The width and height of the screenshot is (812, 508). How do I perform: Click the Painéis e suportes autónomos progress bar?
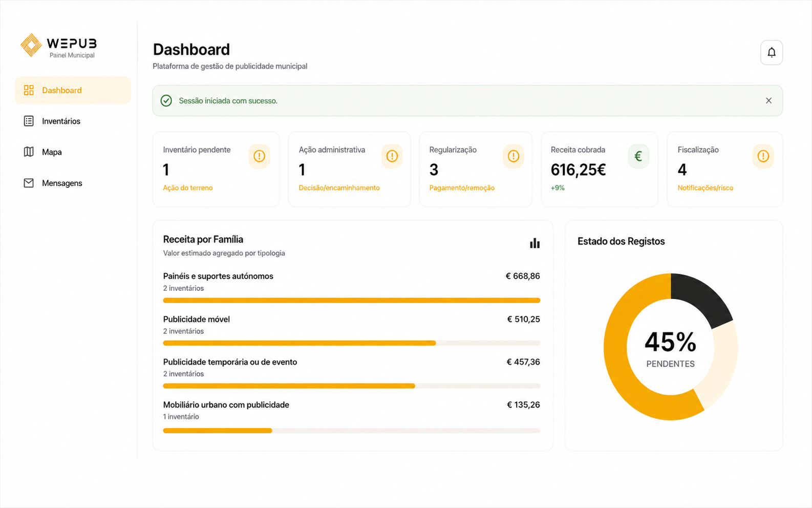click(352, 300)
